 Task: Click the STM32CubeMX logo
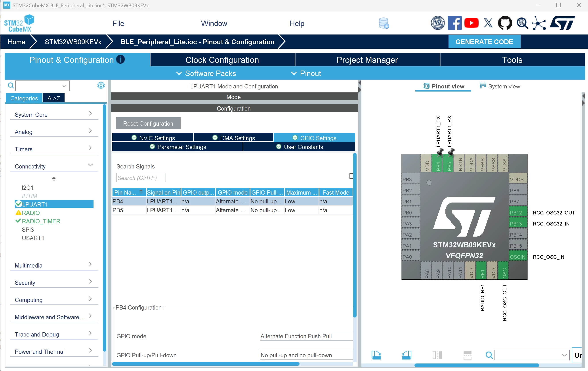coord(19,23)
